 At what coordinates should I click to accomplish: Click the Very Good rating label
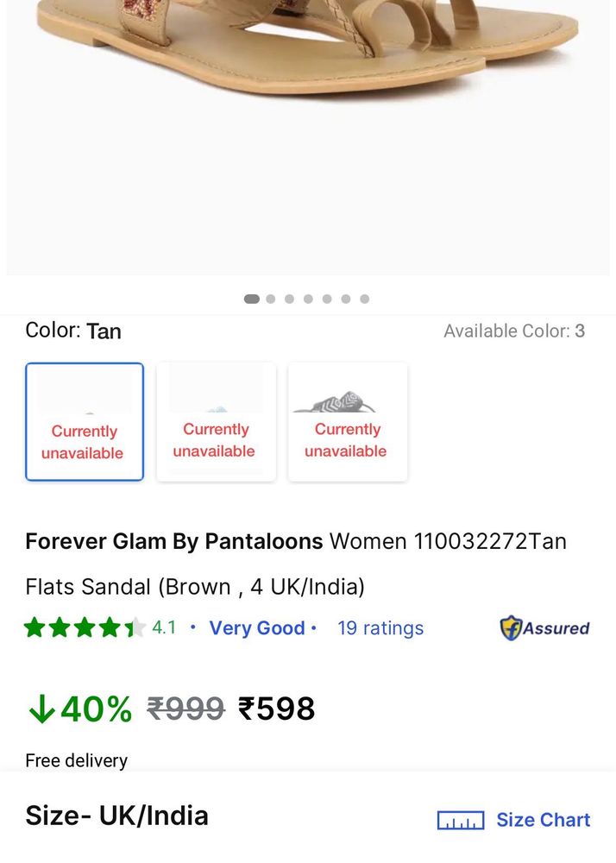click(257, 628)
